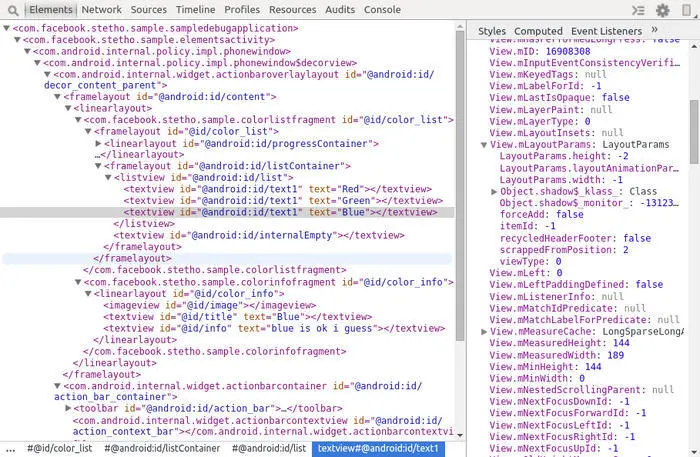Click the search magnifier icon
The width and height of the screenshot is (700, 457).
point(13,10)
